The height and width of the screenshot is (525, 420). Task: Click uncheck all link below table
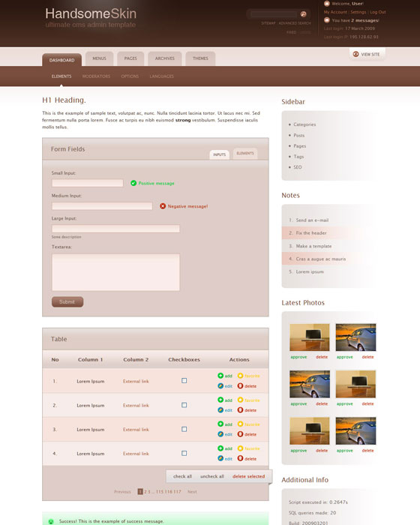coord(212,476)
